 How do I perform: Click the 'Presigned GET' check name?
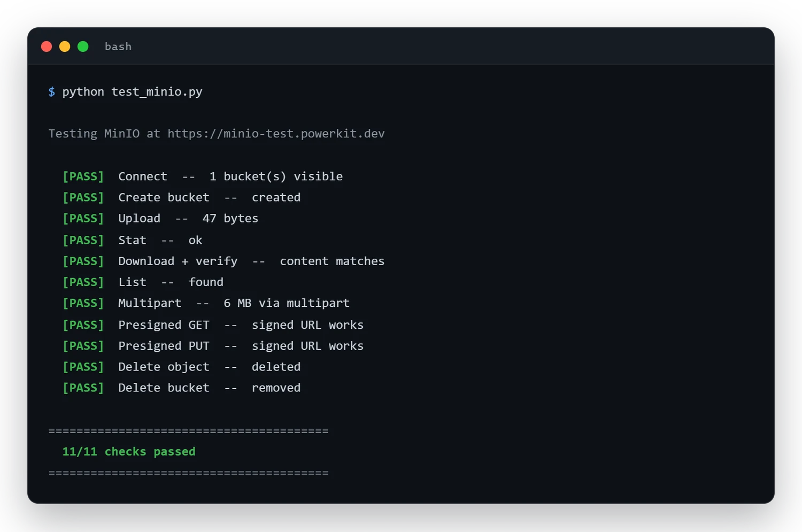coord(164,325)
